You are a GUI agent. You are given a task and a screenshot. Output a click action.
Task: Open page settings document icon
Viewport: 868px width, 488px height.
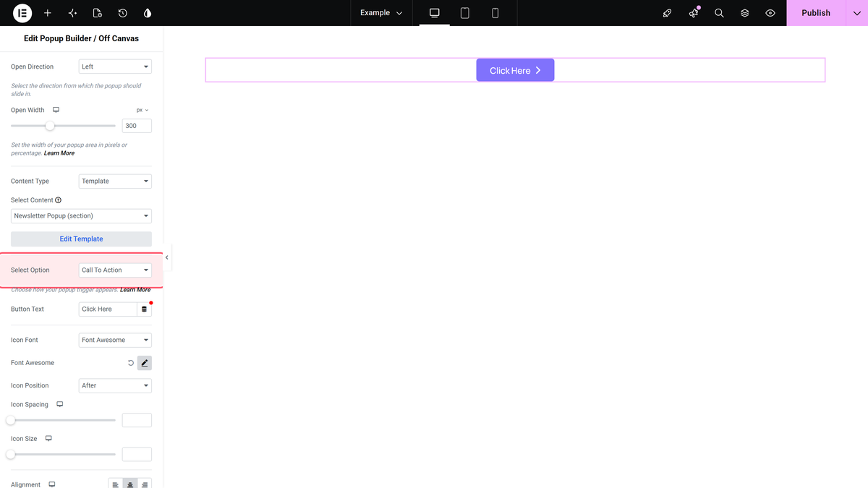[x=98, y=13]
